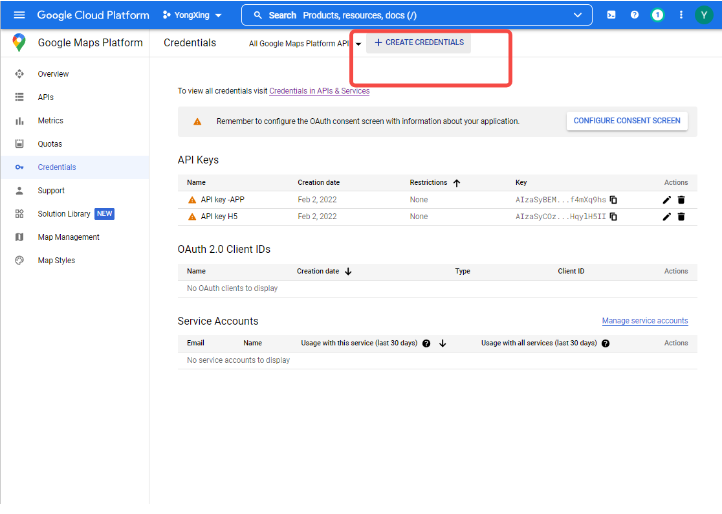Image resolution: width=722 pixels, height=514 pixels.
Task: Copy the API key H5 key value
Action: (613, 216)
